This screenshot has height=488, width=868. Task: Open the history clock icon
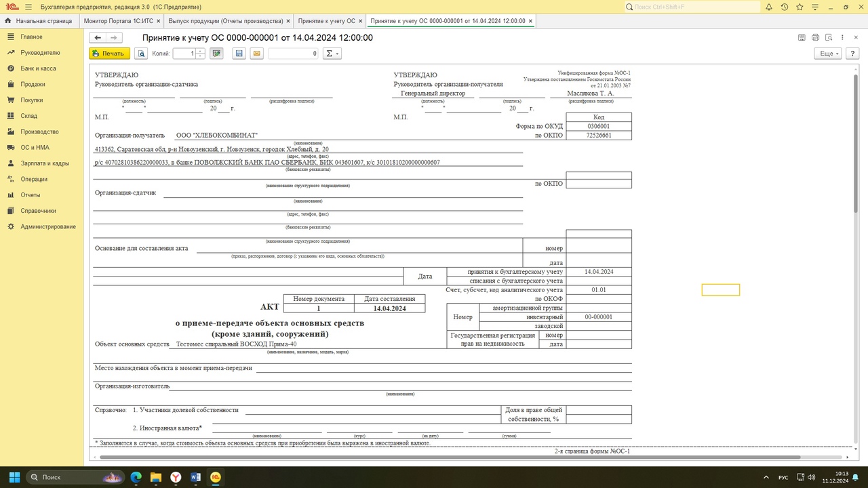(x=785, y=7)
